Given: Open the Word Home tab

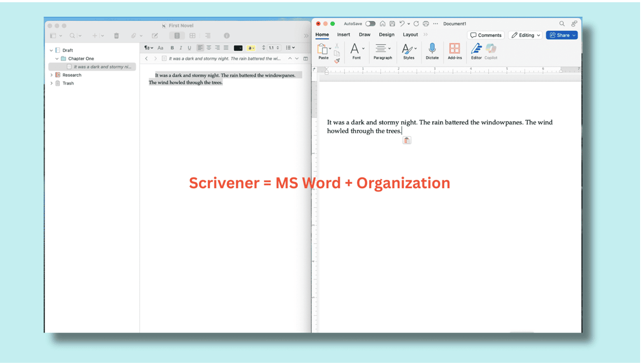Looking at the screenshot, I should 322,35.
